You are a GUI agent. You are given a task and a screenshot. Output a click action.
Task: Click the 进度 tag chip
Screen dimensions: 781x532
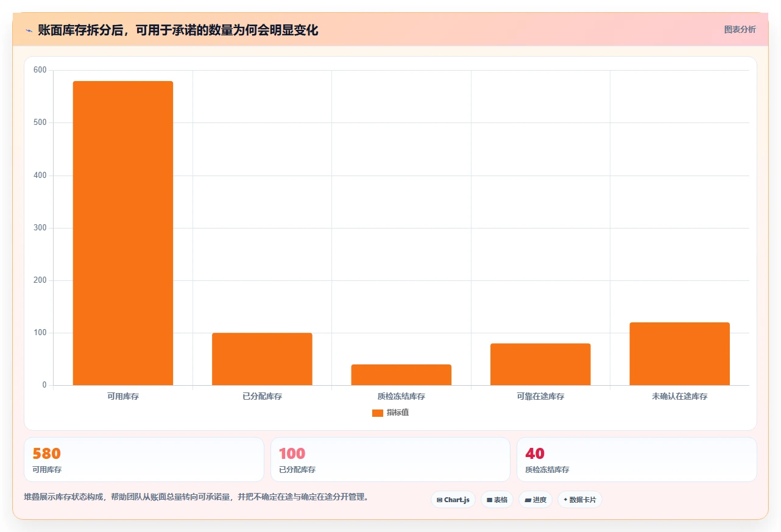tap(535, 500)
